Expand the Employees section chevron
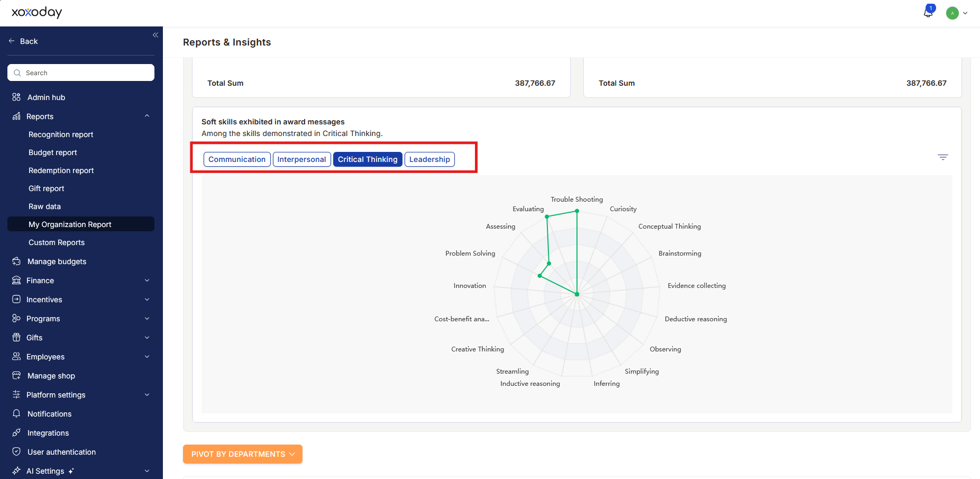 147,357
